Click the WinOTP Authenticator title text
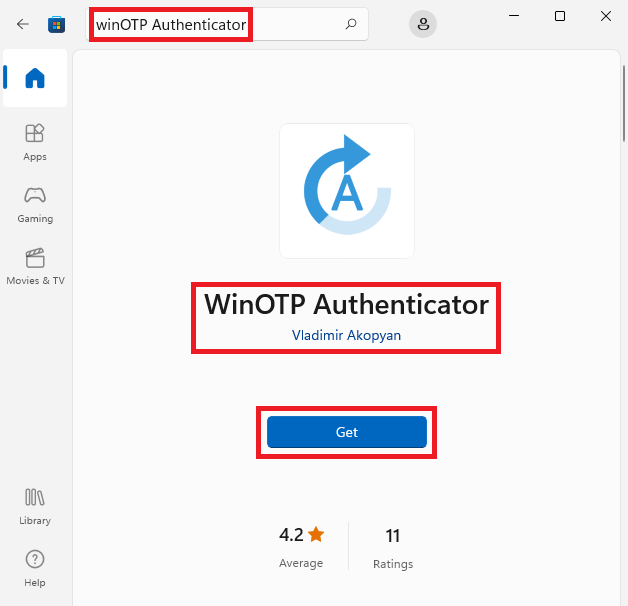This screenshot has height=606, width=628. [x=346, y=305]
